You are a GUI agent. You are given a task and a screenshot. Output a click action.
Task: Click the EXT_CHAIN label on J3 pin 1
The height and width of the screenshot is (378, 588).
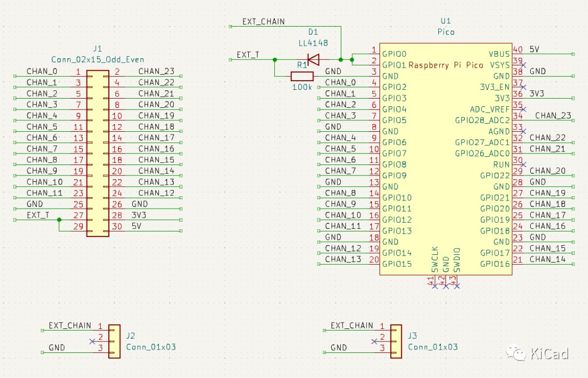point(352,325)
